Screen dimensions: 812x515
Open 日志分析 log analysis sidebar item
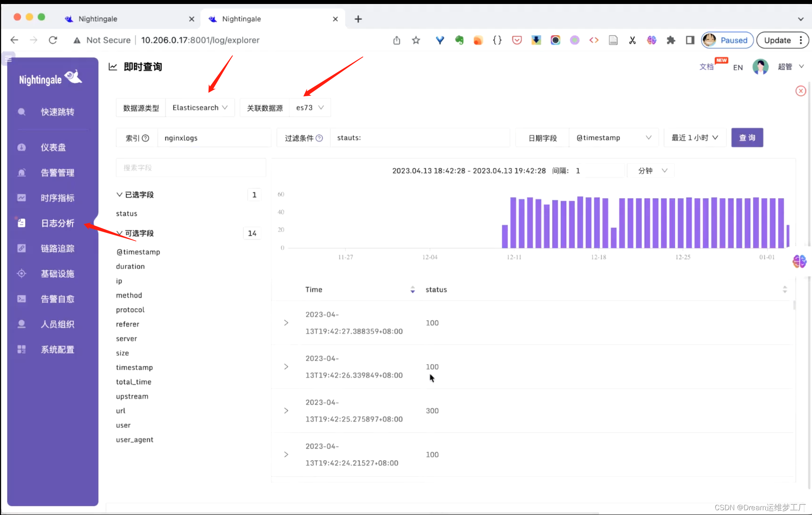(57, 223)
